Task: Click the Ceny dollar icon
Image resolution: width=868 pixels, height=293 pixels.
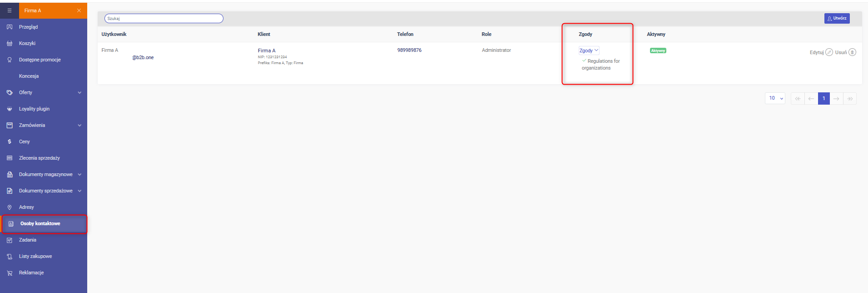Action: [10, 141]
